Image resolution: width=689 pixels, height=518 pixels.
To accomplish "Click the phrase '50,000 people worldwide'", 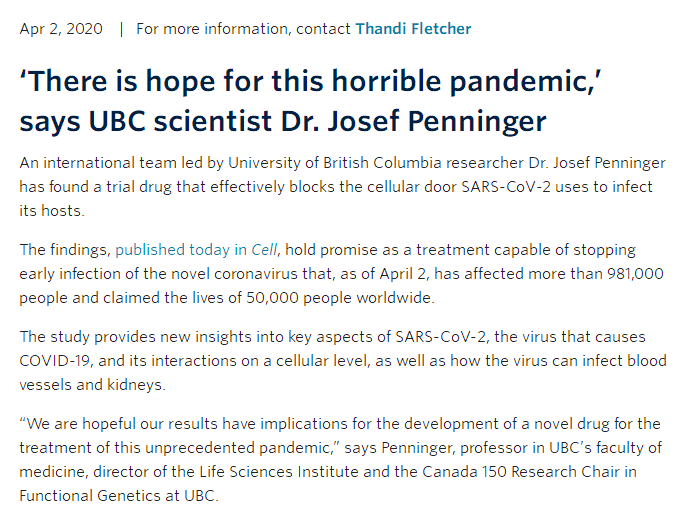I will click(x=339, y=297).
